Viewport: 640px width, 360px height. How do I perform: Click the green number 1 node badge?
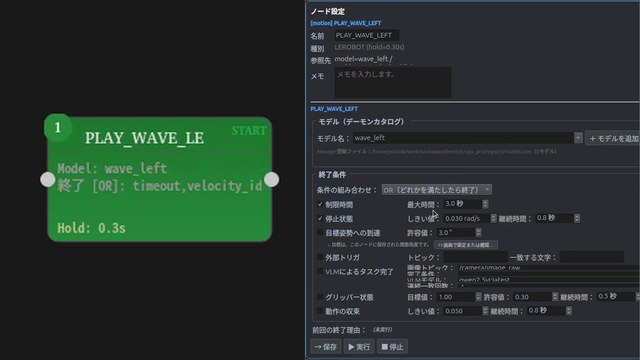[x=58, y=128]
